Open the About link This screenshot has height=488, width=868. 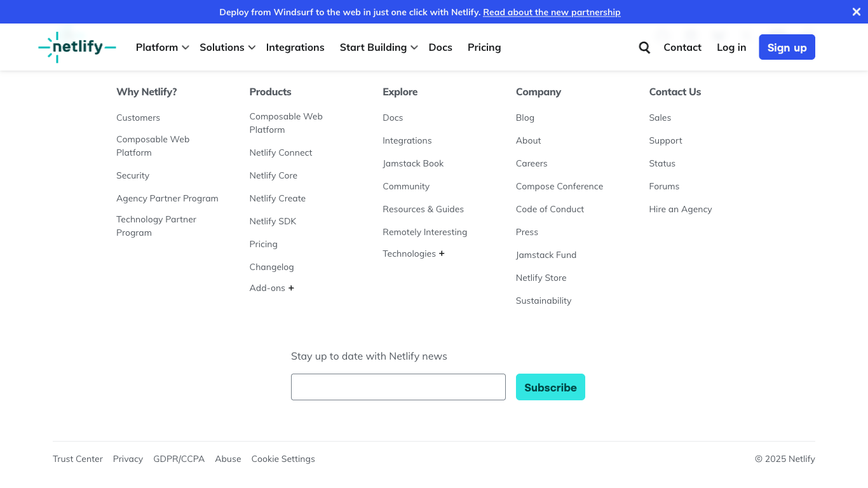[x=529, y=140]
